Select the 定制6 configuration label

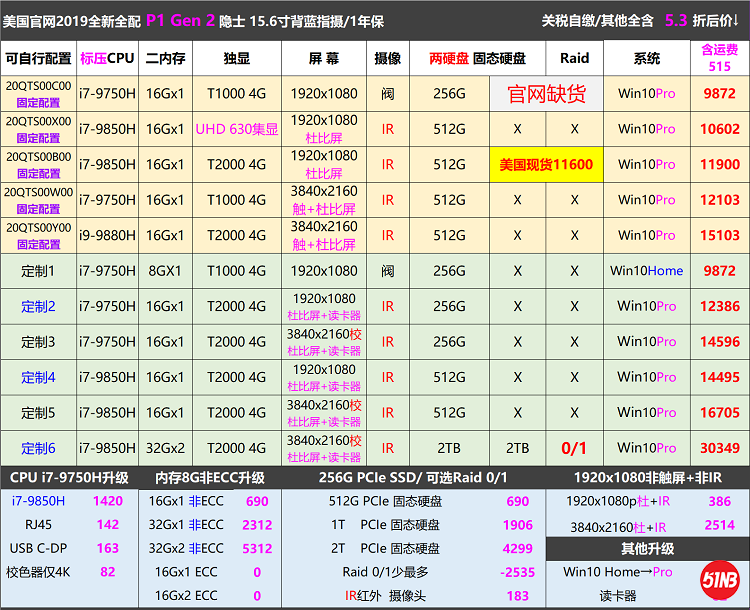coord(38,448)
